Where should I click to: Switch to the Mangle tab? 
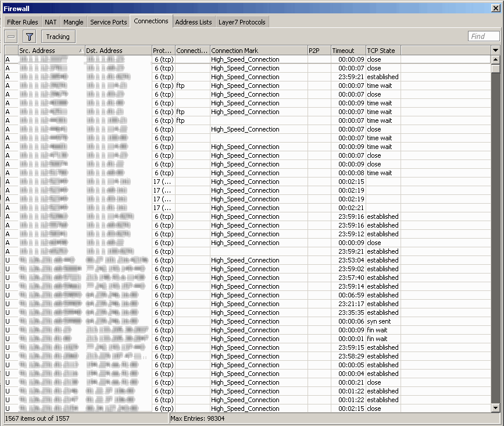tap(73, 22)
